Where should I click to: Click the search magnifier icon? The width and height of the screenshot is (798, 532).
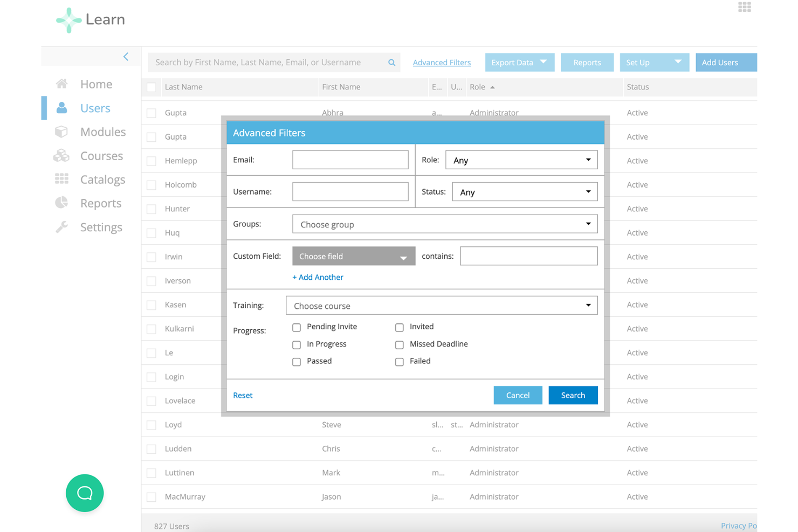point(391,63)
